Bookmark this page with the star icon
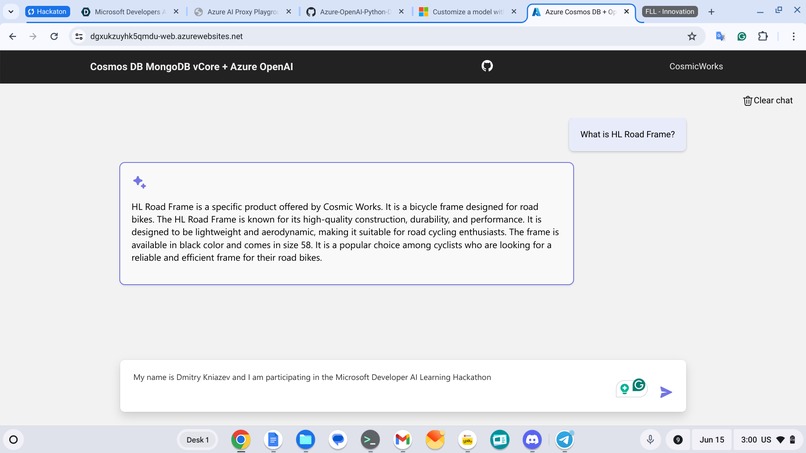 pos(692,37)
